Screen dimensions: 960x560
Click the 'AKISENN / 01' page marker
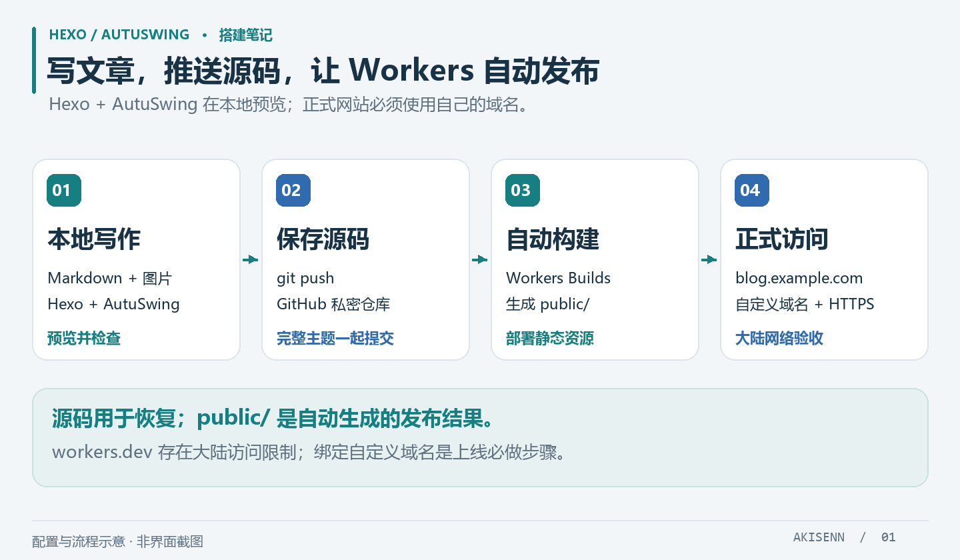pos(845,537)
